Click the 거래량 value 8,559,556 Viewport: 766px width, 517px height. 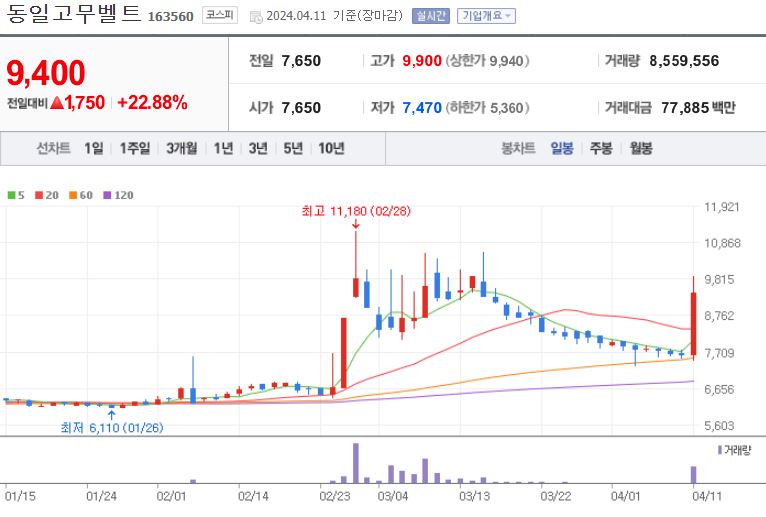coord(684,61)
